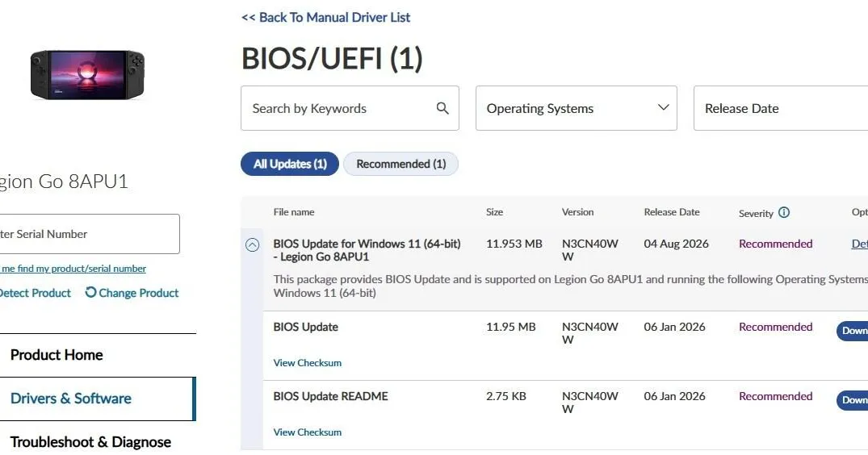The height and width of the screenshot is (455, 868).
Task: Click Change Product link
Action: tap(138, 293)
